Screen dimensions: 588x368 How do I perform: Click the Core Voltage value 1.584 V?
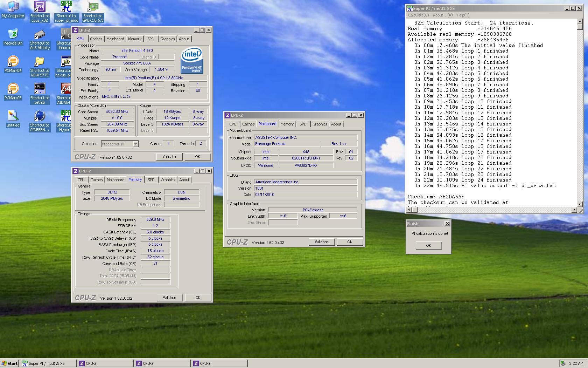click(161, 69)
